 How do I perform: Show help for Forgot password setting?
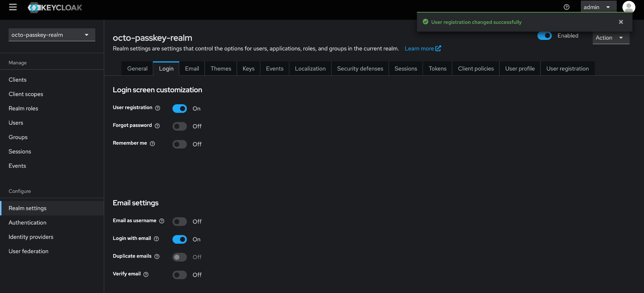click(157, 126)
